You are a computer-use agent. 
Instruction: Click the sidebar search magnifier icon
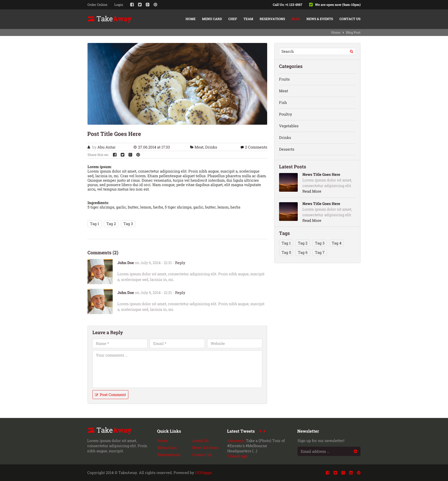(352, 52)
